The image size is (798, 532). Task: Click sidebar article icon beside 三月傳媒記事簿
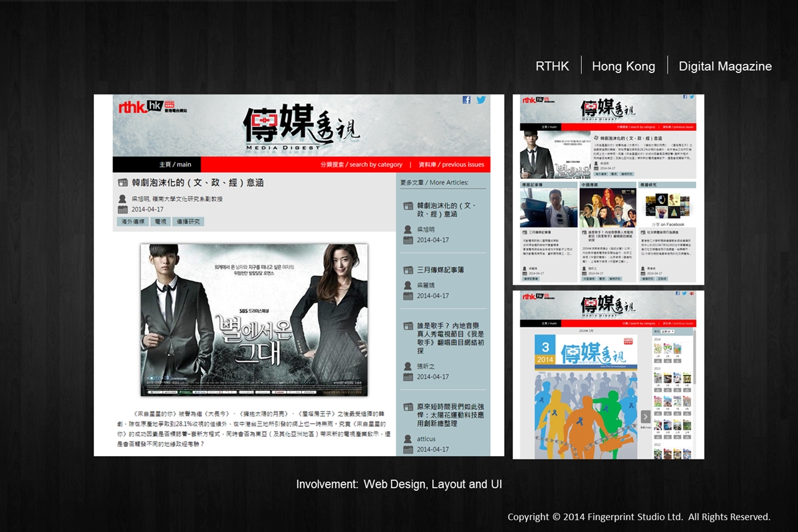[x=408, y=271]
